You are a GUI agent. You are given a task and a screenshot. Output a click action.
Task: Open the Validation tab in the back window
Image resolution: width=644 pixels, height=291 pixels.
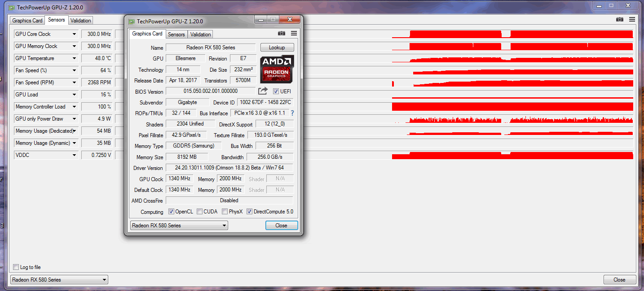point(81,21)
